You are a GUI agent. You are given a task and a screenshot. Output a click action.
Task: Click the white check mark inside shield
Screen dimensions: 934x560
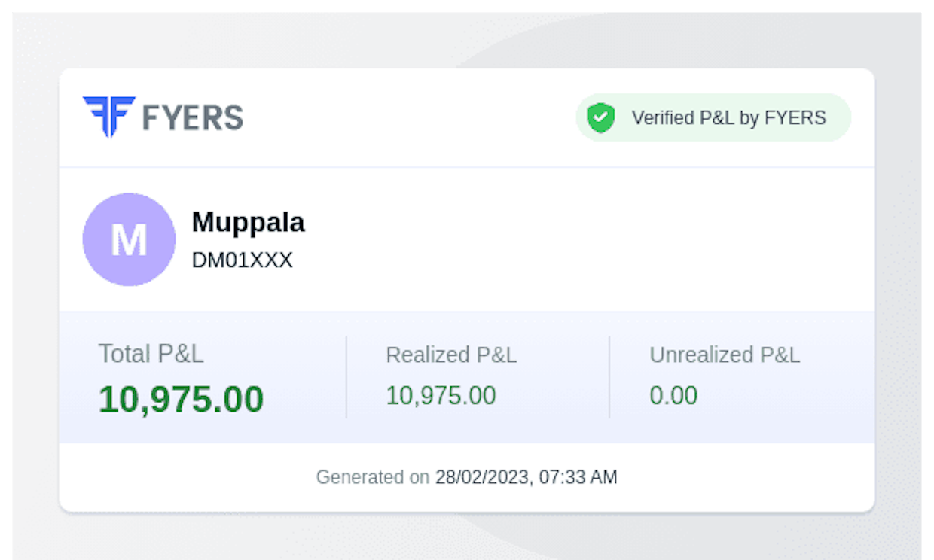(x=601, y=117)
